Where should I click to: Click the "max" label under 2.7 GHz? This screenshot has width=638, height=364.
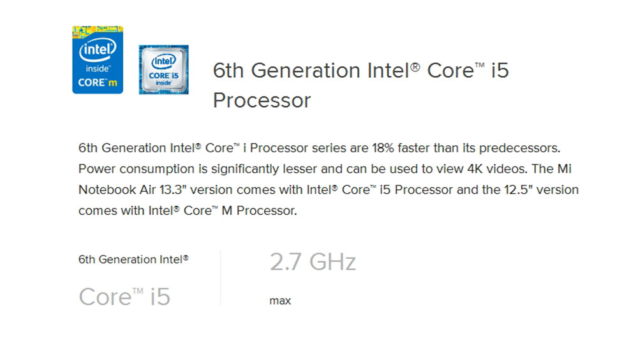[280, 301]
